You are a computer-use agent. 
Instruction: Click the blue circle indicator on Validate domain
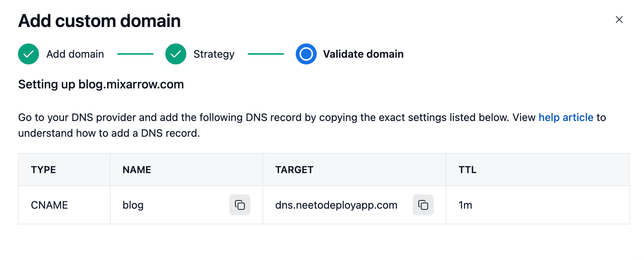[306, 54]
